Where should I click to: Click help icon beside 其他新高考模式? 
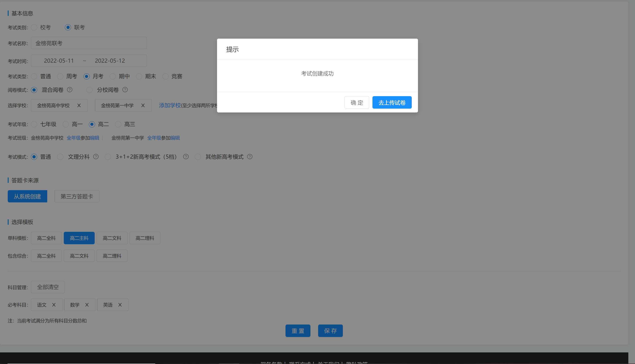coord(250,157)
